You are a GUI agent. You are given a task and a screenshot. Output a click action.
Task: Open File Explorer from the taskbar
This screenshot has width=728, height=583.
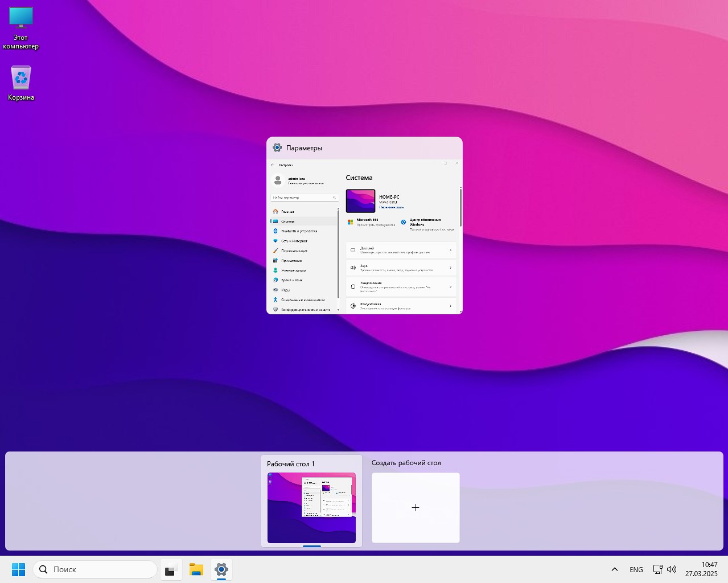(196, 569)
